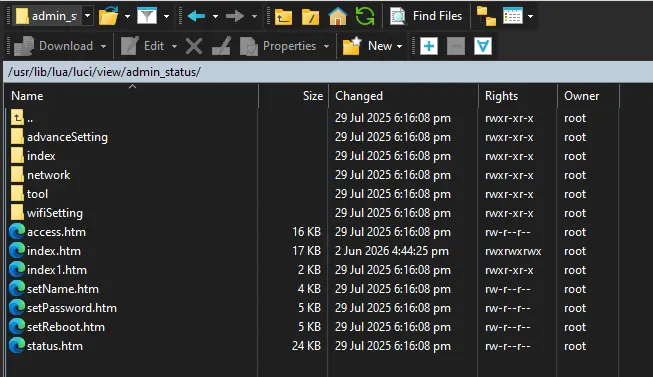Click the invert selection icon
This screenshot has height=377, width=653.
483,46
